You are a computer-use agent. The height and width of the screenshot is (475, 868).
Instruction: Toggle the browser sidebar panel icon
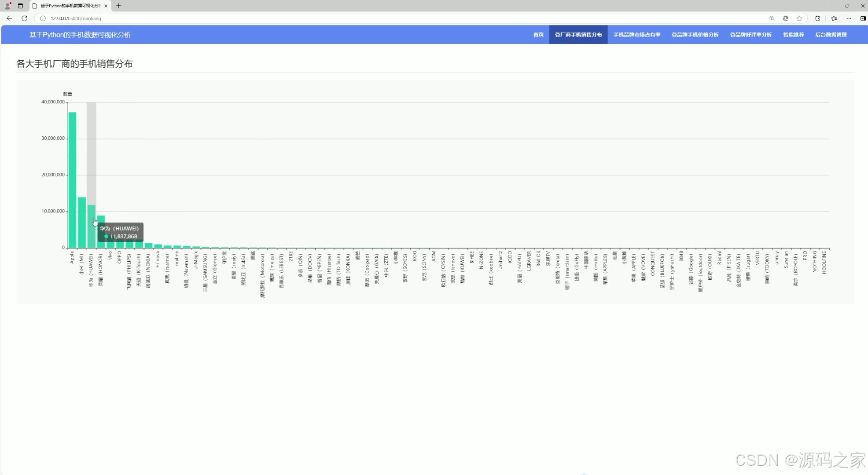[863, 18]
